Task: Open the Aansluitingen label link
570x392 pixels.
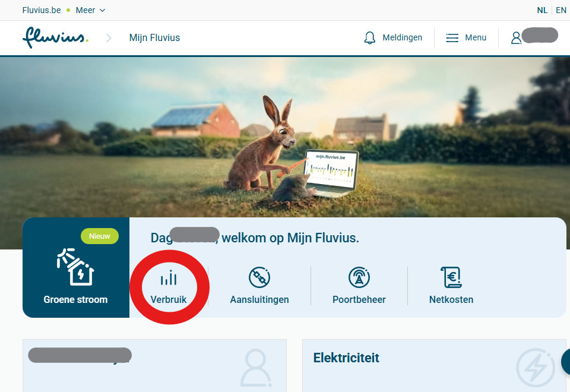Action: [259, 299]
